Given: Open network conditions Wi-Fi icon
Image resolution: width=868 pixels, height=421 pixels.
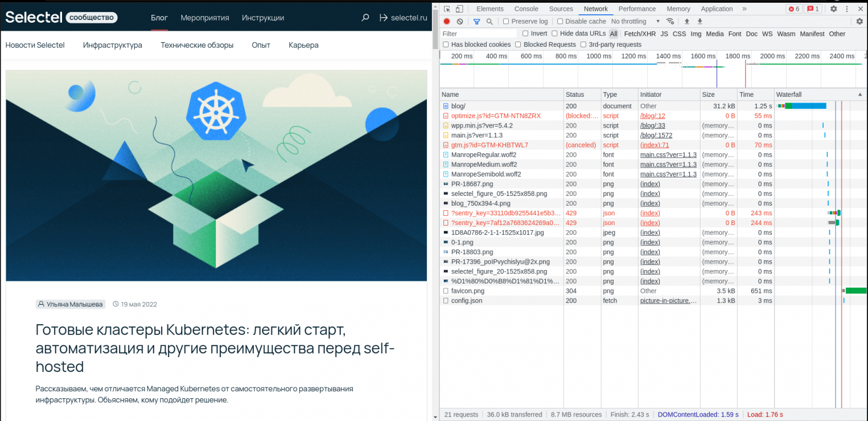Looking at the screenshot, I should [x=670, y=22].
